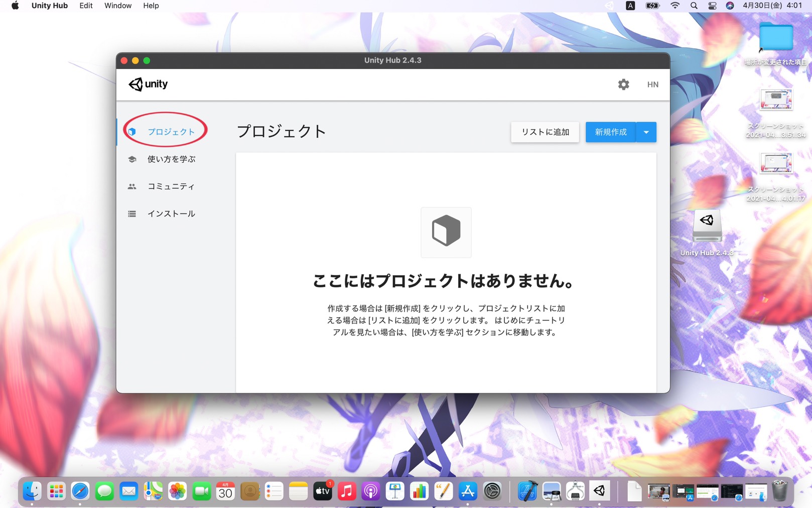Open the 使い方を学ぶ section
Viewport: 812px width, 508px height.
[171, 159]
